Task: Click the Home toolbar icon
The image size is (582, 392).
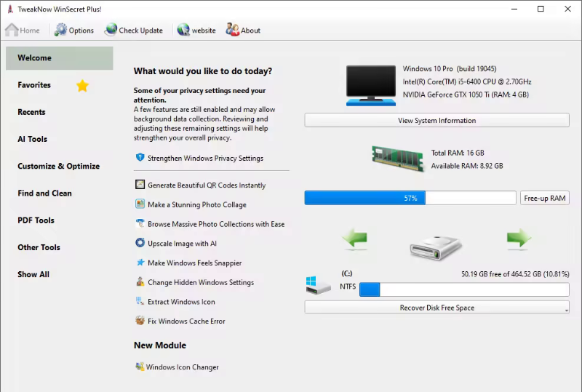Action: [x=12, y=30]
